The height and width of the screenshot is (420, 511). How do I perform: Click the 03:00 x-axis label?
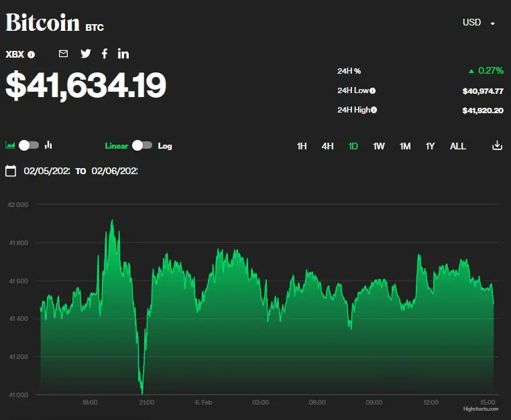click(260, 403)
